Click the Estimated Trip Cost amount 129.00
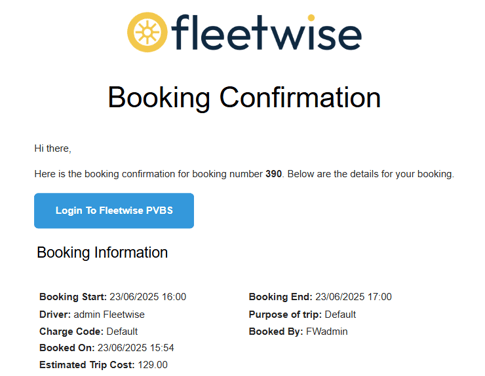Image resolution: width=485 pixels, height=376 pixels. (153, 365)
